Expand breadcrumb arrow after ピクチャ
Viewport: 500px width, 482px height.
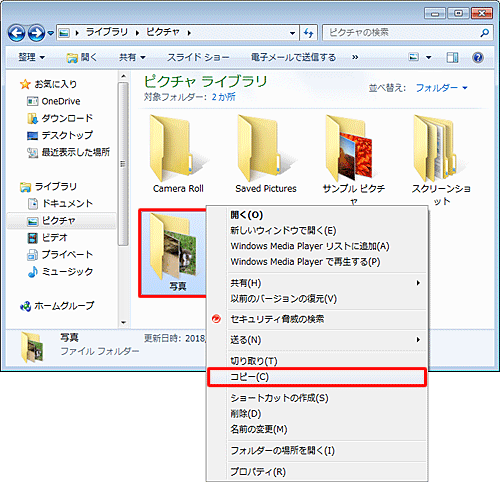point(189,33)
